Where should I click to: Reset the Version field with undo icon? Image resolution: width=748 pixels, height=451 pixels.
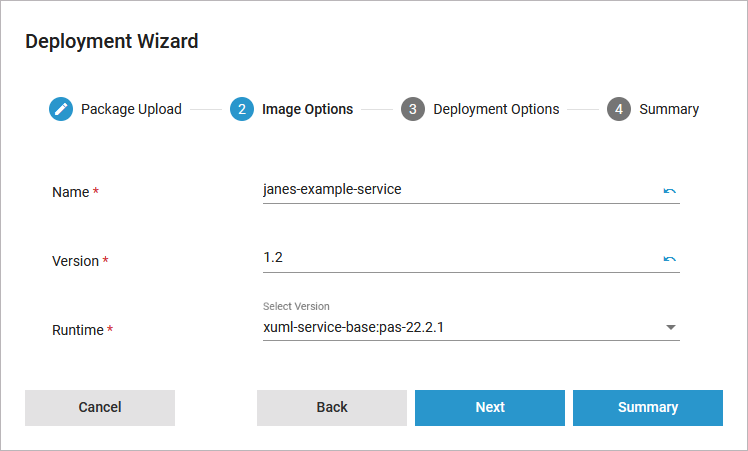click(670, 259)
